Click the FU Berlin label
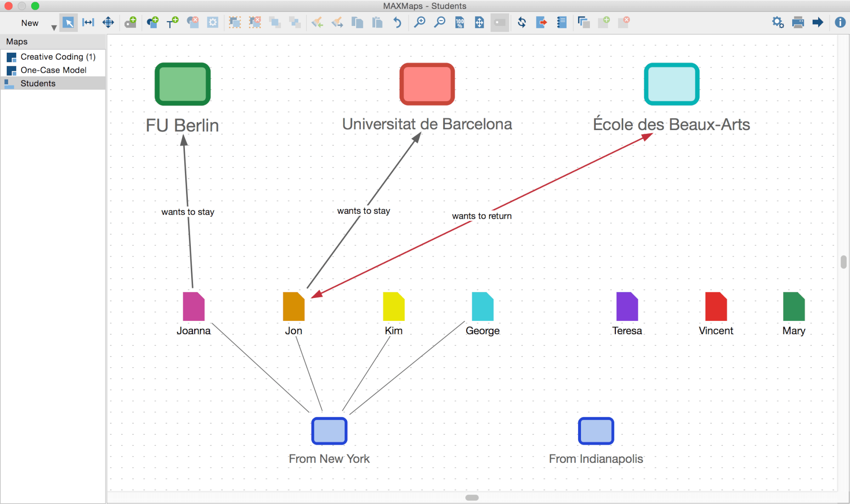 182,126
